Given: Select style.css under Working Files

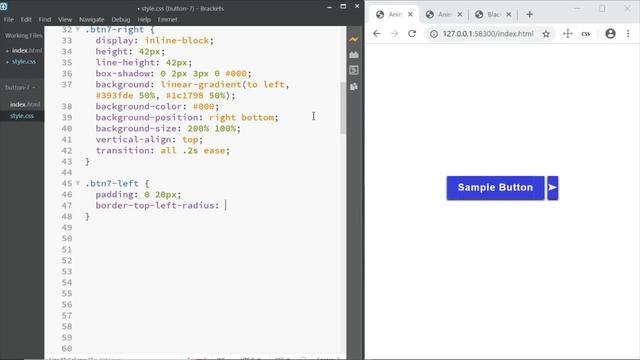Looking at the screenshot, I should 24,62.
